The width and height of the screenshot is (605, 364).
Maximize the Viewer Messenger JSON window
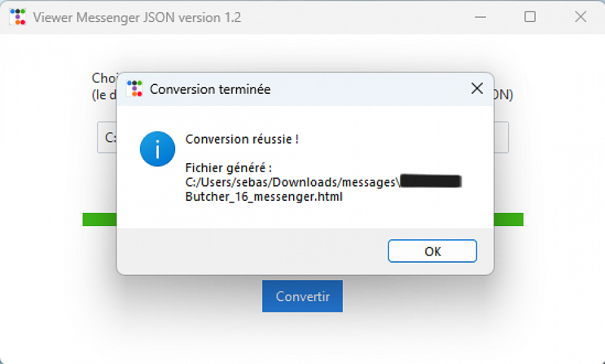click(x=530, y=17)
